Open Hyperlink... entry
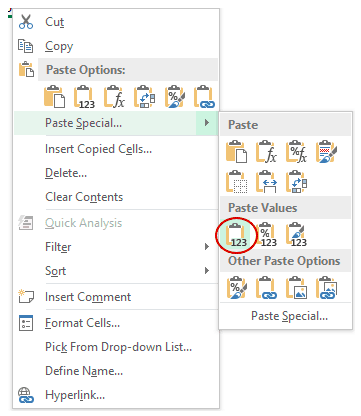The image size is (361, 416). 116,395
